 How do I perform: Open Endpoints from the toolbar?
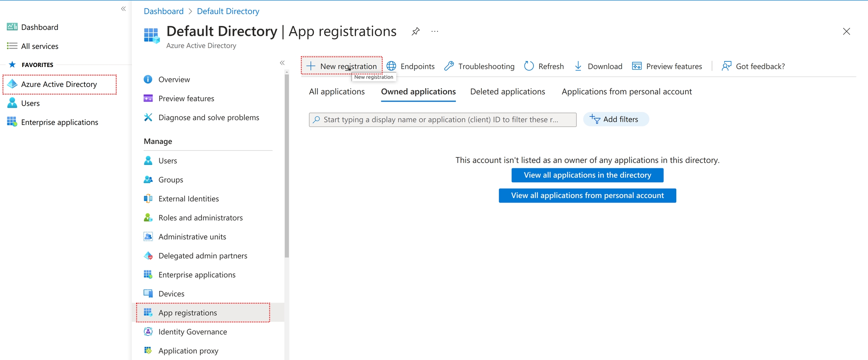pyautogui.click(x=411, y=66)
